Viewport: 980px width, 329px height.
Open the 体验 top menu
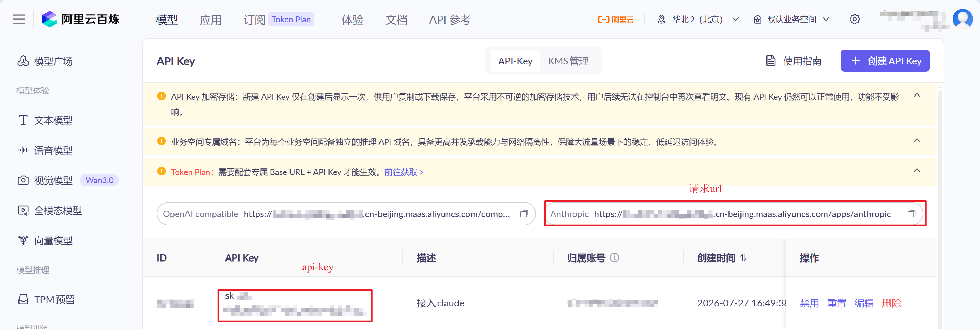(352, 20)
